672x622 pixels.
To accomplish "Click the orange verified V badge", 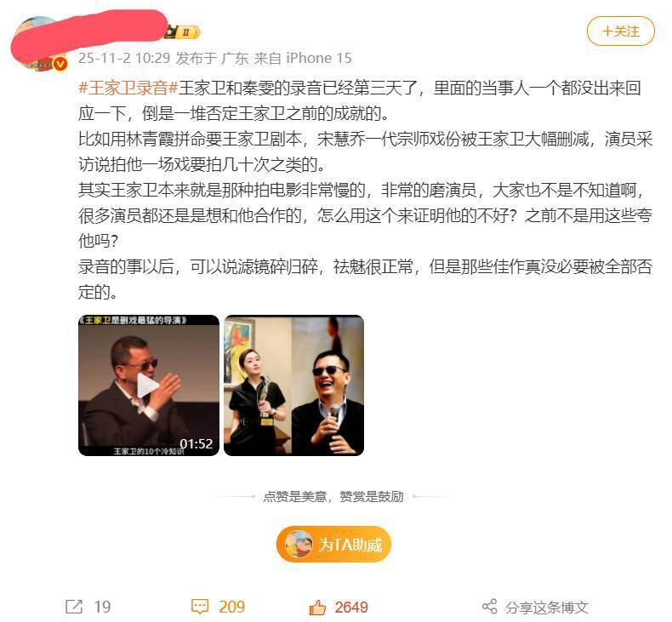I will pyautogui.click(x=60, y=65).
